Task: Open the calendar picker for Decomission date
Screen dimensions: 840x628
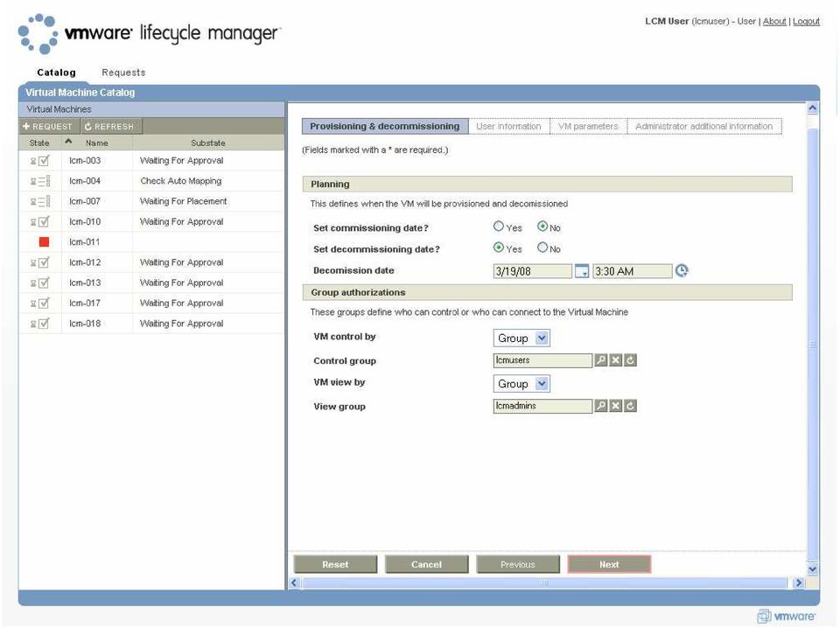Action: pyautogui.click(x=582, y=271)
